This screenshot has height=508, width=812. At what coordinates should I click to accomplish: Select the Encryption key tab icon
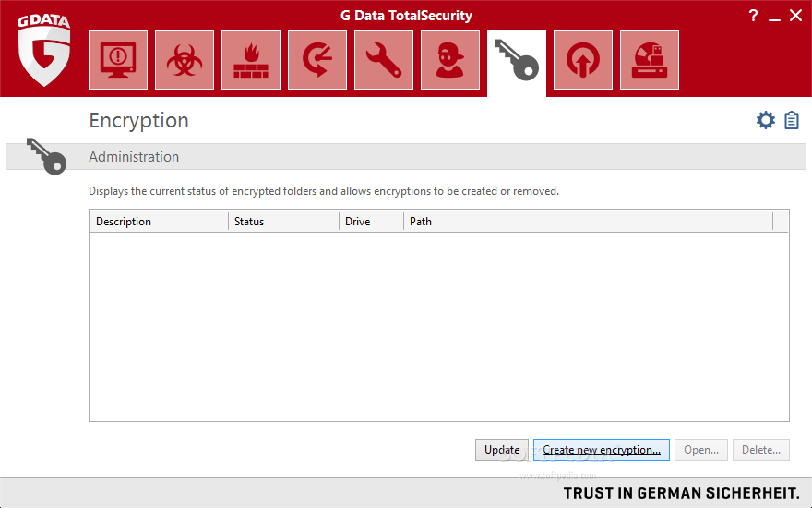pyautogui.click(x=517, y=63)
